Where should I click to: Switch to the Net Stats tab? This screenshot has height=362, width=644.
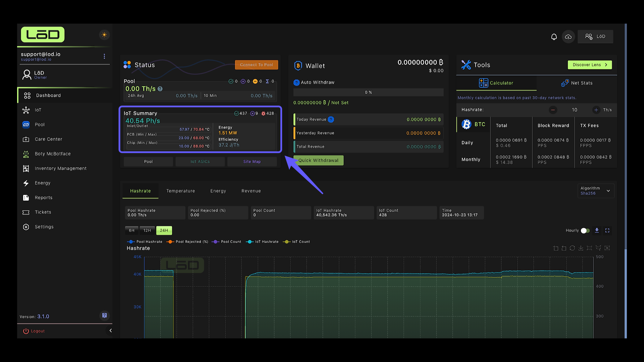[x=577, y=83]
